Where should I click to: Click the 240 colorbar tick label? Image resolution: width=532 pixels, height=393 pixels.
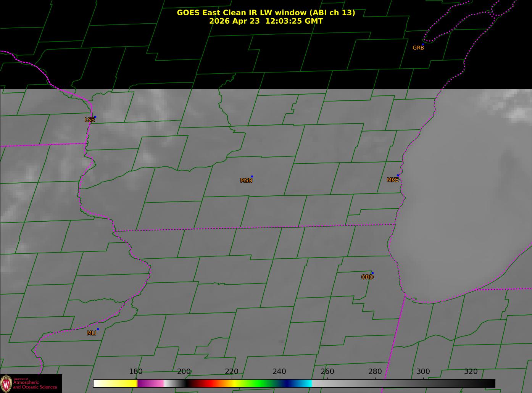tap(279, 372)
